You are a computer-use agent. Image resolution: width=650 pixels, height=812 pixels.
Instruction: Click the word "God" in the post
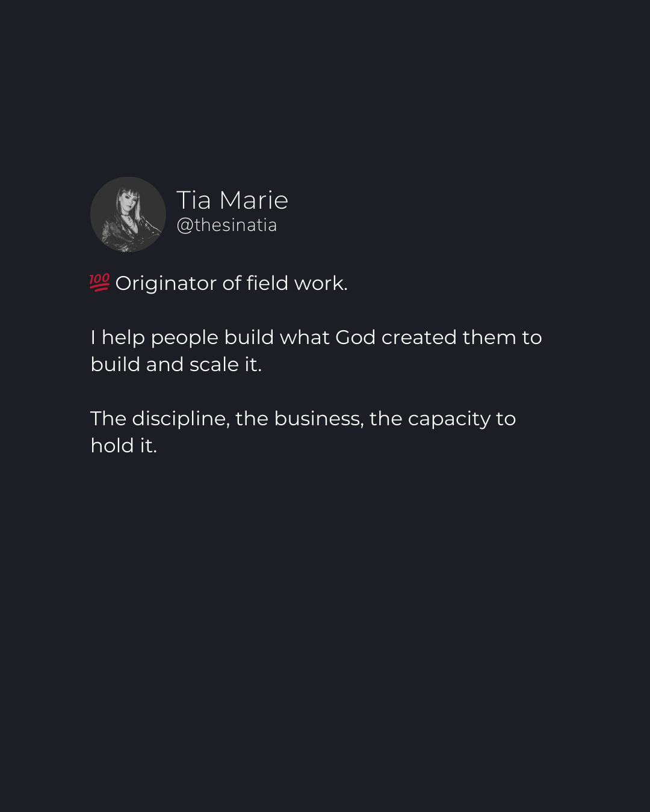coord(356,337)
